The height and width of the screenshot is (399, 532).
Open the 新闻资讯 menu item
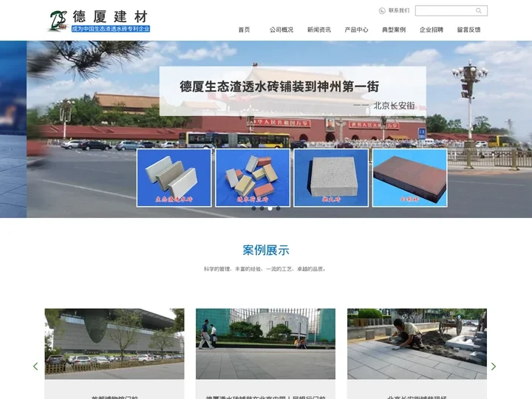pos(319,30)
